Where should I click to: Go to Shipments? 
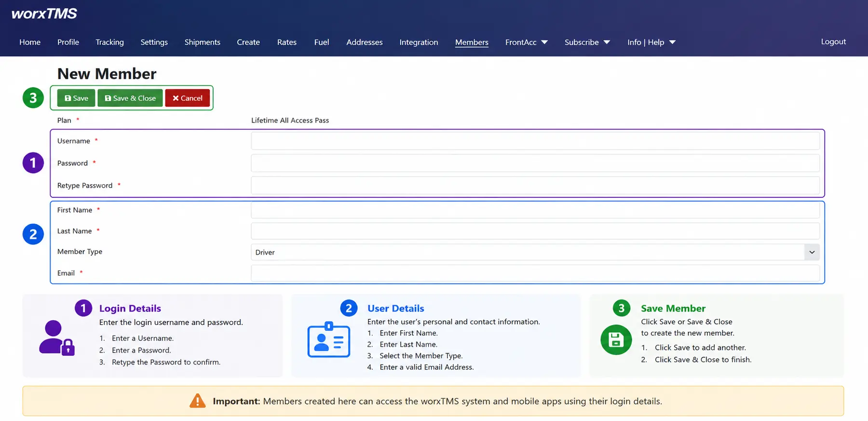[203, 42]
